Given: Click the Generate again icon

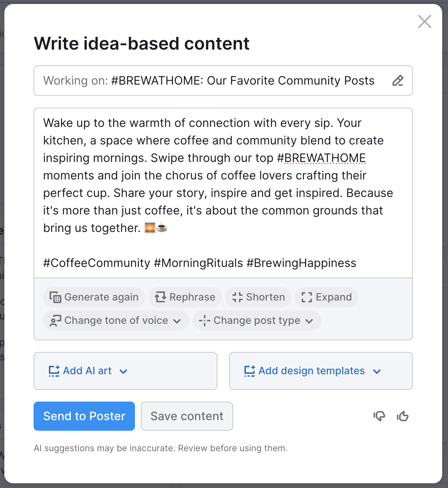Looking at the screenshot, I should point(55,297).
